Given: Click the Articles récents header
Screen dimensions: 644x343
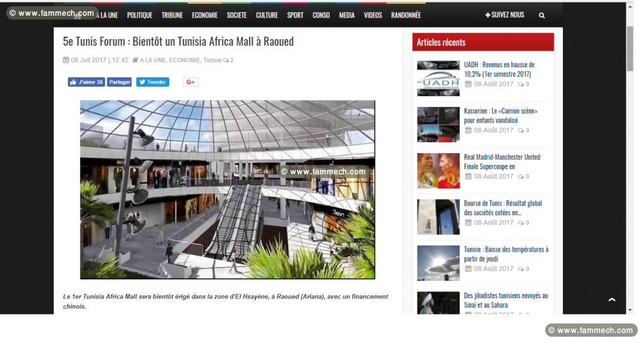Looking at the screenshot, I should [x=483, y=42].
